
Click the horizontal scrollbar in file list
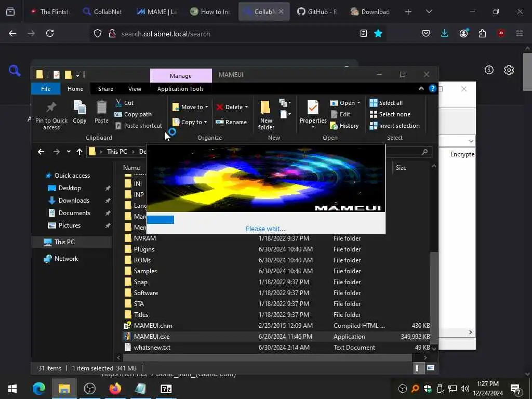267,357
